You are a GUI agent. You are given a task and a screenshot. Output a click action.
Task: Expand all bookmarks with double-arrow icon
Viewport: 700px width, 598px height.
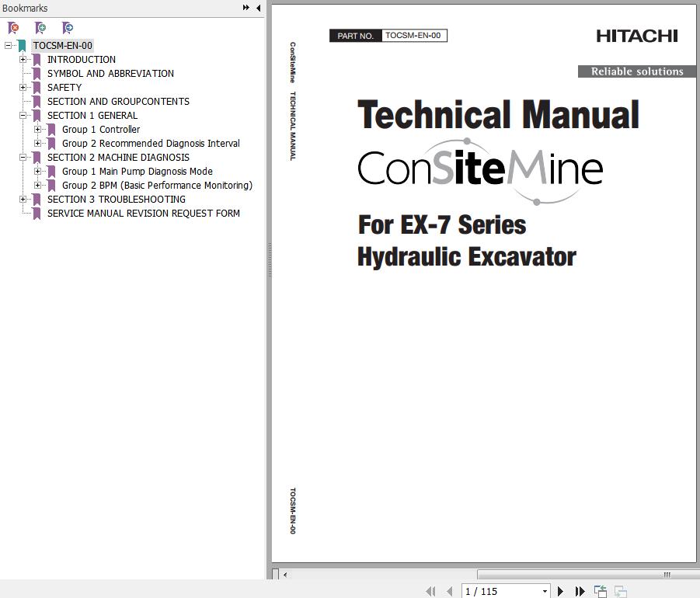(x=246, y=8)
